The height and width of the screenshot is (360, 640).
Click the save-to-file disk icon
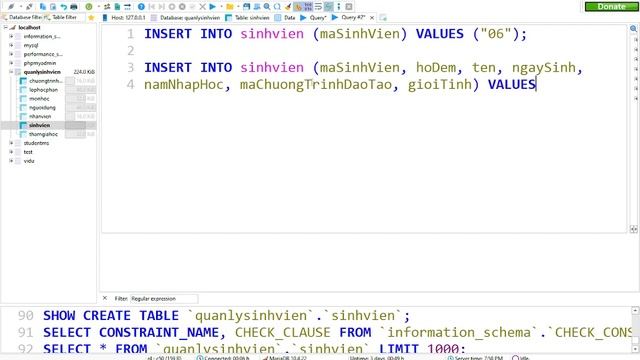point(247,7)
